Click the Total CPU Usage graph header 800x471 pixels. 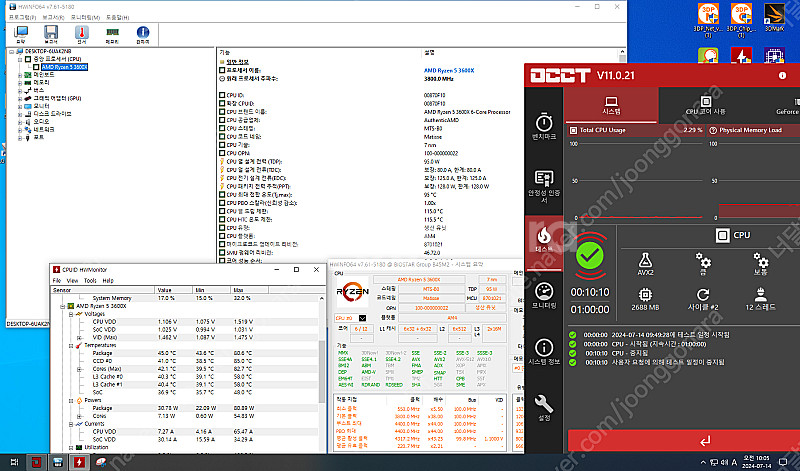point(636,130)
